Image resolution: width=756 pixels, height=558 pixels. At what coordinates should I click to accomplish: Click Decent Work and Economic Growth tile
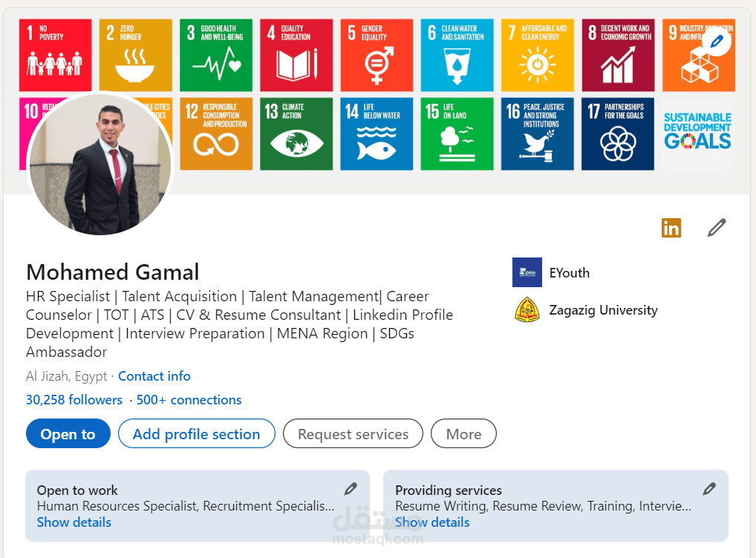pos(618,55)
